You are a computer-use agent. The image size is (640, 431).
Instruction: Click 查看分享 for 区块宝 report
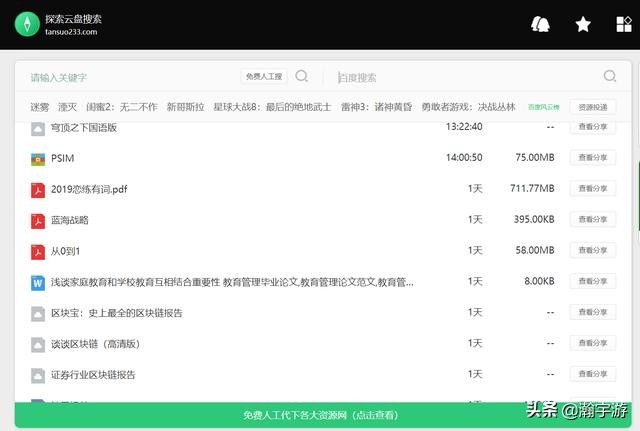click(593, 312)
